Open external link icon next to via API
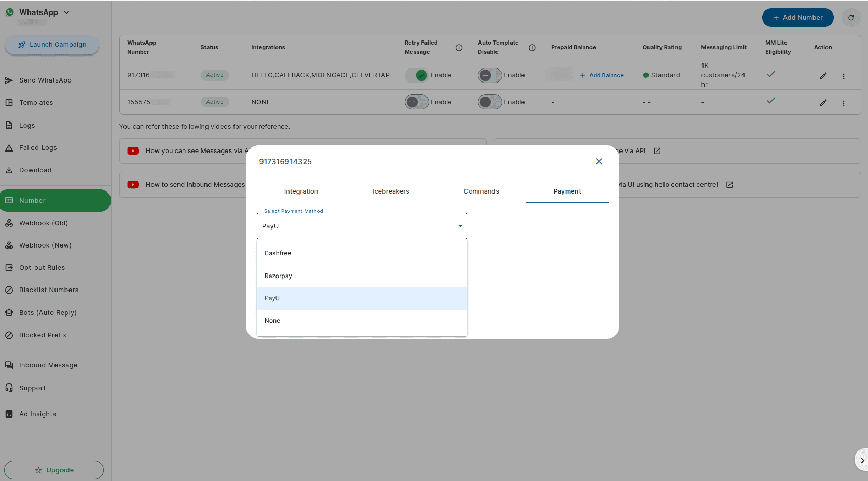The height and width of the screenshot is (481, 868). coord(657,151)
